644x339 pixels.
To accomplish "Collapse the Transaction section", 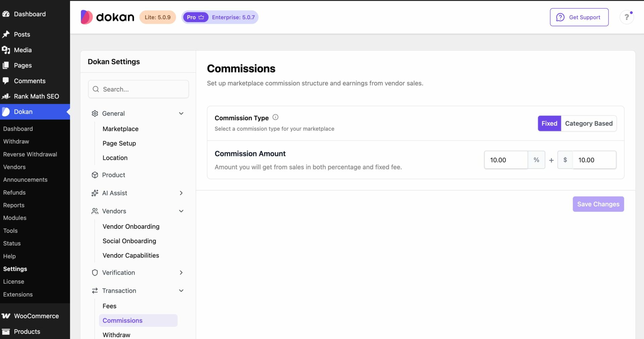I will (181, 291).
